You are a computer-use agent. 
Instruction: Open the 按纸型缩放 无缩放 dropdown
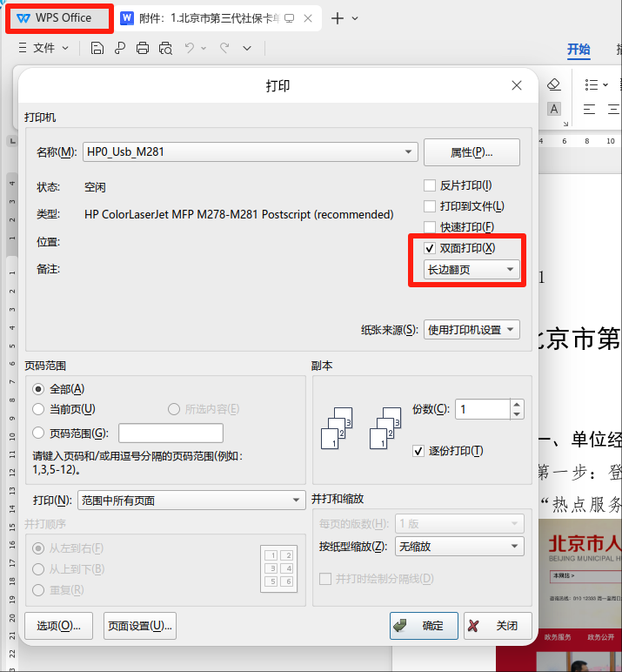point(459,547)
